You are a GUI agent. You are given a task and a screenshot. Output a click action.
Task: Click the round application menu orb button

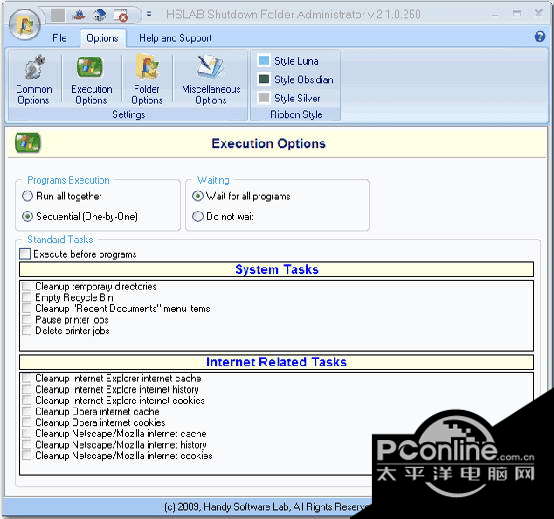(25, 25)
